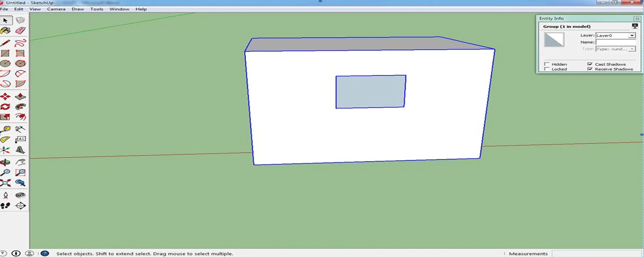Click the material swatch in Entity Info

[554, 40]
